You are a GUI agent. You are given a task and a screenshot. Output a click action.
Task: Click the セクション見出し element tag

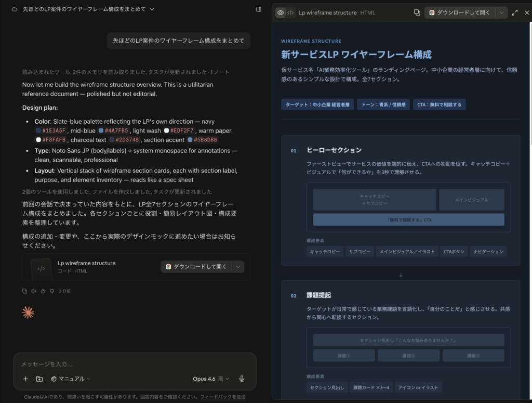pyautogui.click(x=327, y=387)
